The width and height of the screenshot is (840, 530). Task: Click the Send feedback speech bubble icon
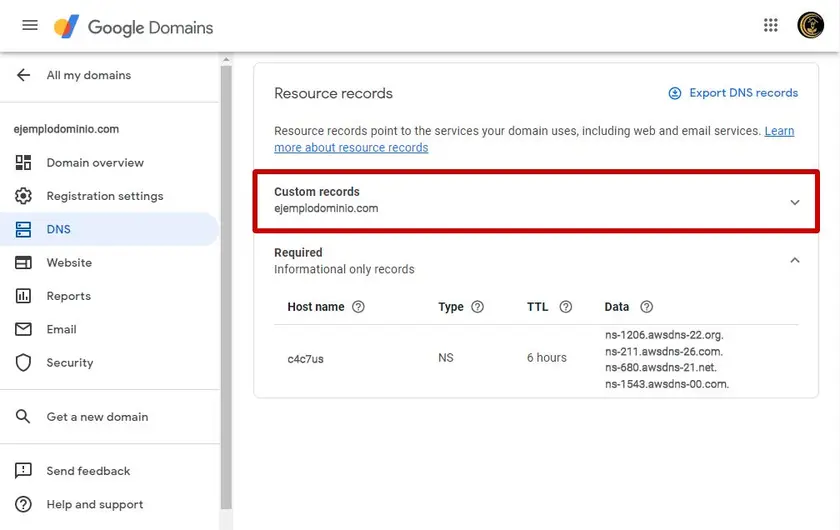click(x=23, y=471)
